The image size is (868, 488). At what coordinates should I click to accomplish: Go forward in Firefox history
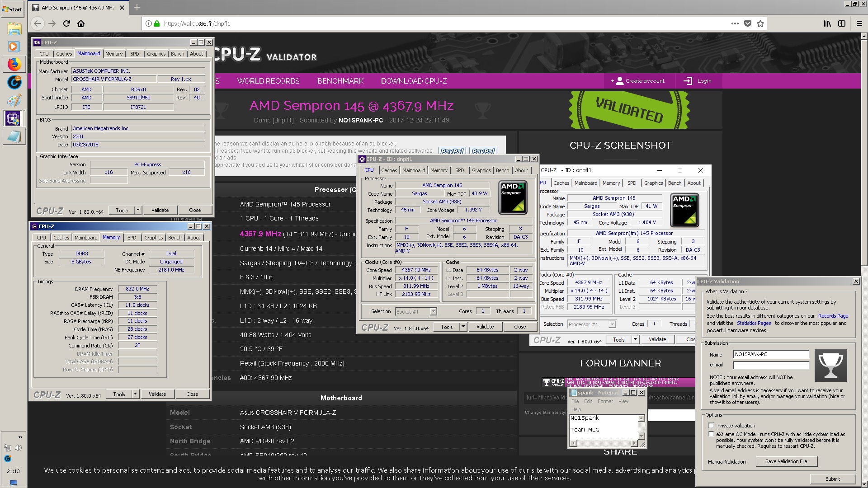tap(52, 23)
